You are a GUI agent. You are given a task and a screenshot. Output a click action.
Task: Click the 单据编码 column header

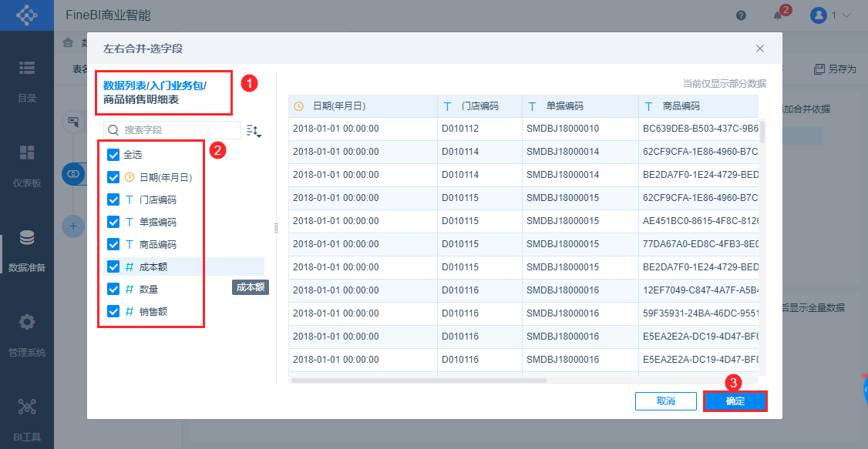tap(580, 106)
